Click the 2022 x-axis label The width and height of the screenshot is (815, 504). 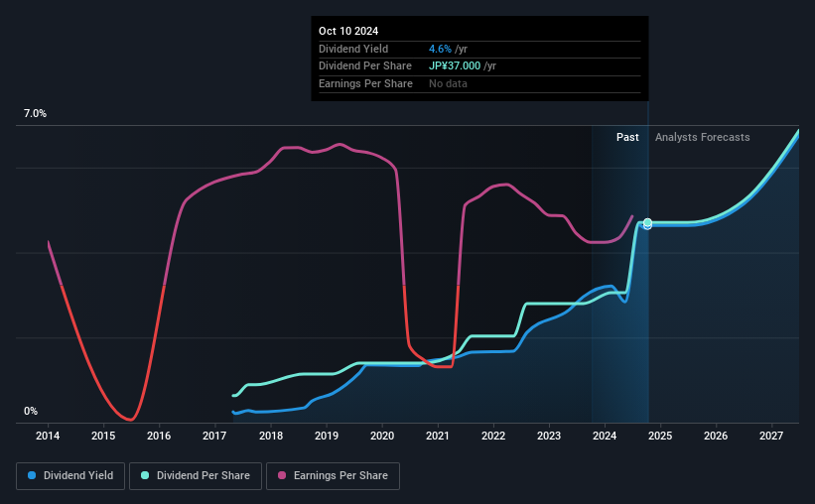click(x=493, y=436)
